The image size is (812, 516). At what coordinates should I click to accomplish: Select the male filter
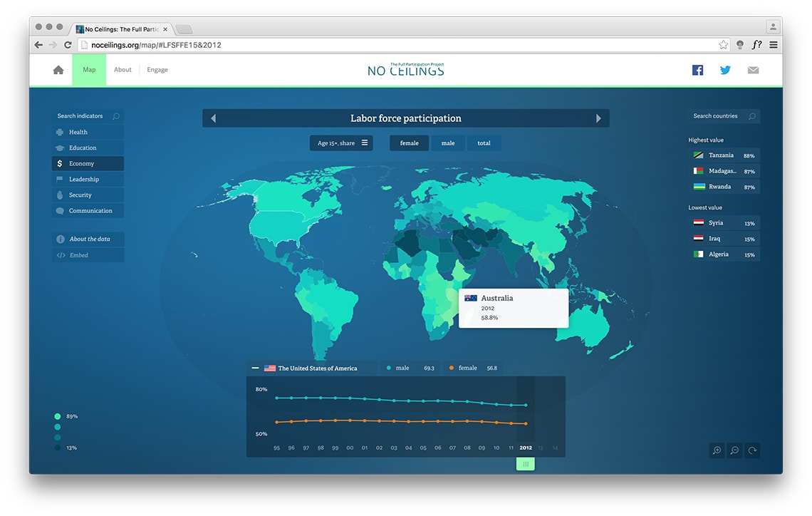(x=448, y=143)
